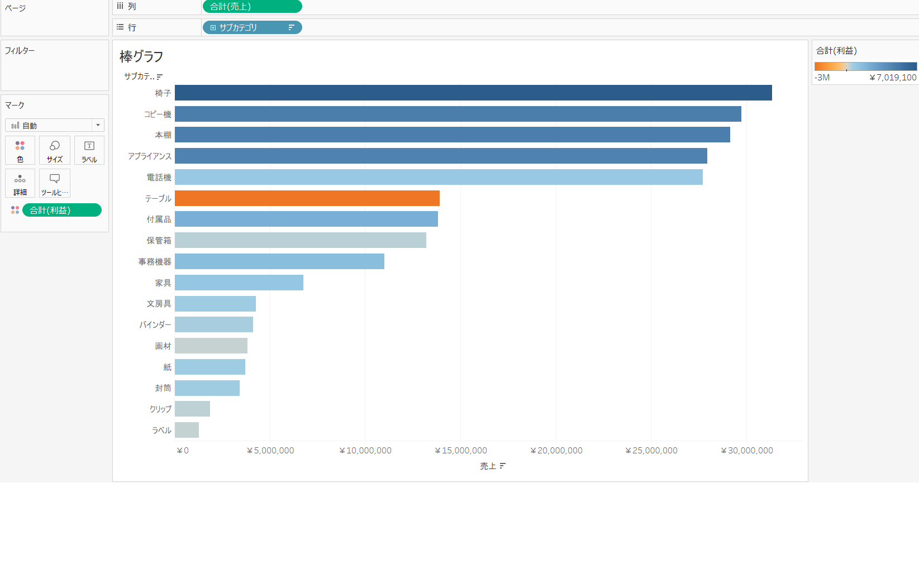Select the 画材 bar

[x=211, y=346]
